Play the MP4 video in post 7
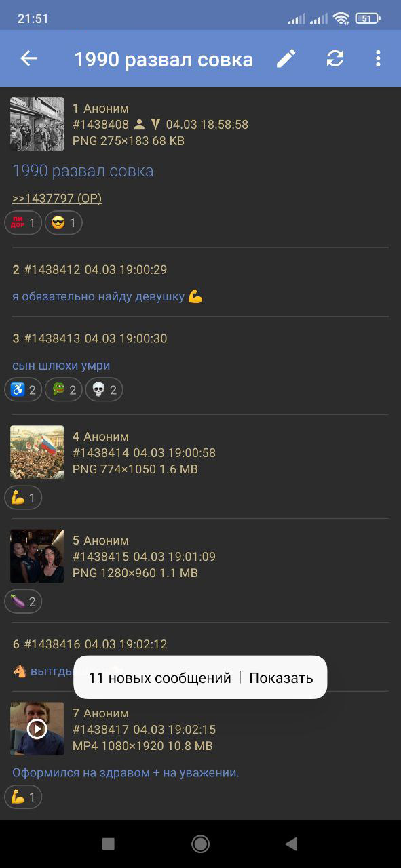The height and width of the screenshot is (868, 401). [x=37, y=728]
